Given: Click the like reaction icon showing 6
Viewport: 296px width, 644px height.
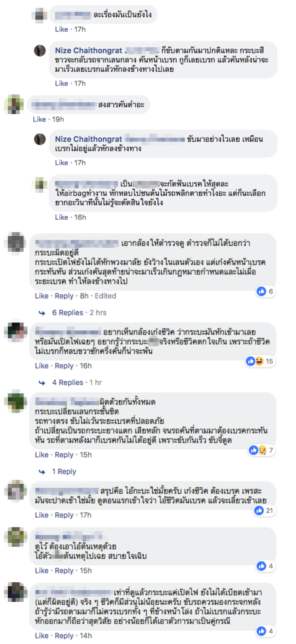Looking at the screenshot, I should click(x=261, y=291).
